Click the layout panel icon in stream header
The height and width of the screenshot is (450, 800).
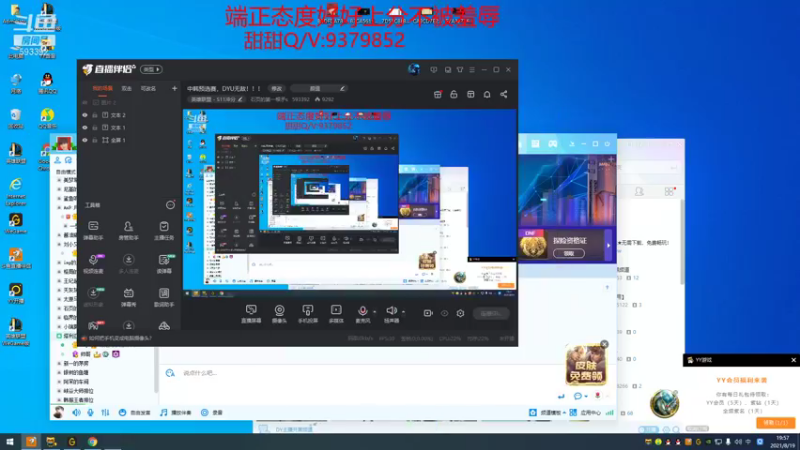(470, 94)
